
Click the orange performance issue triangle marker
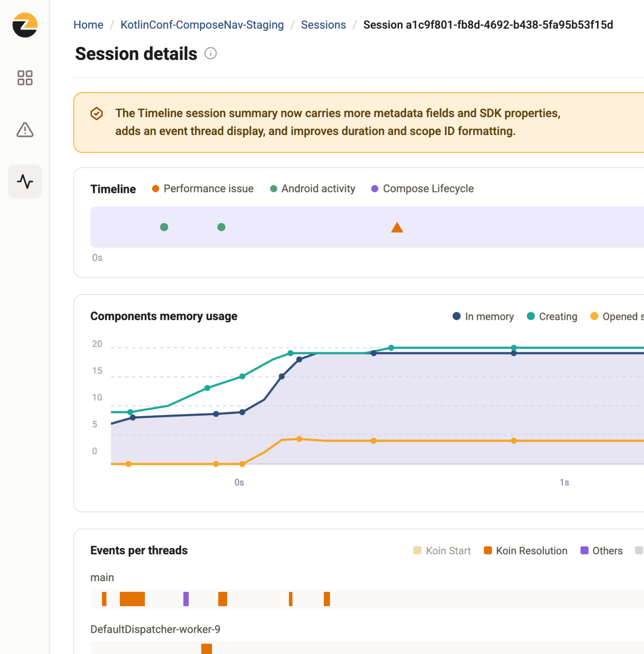coord(397,228)
